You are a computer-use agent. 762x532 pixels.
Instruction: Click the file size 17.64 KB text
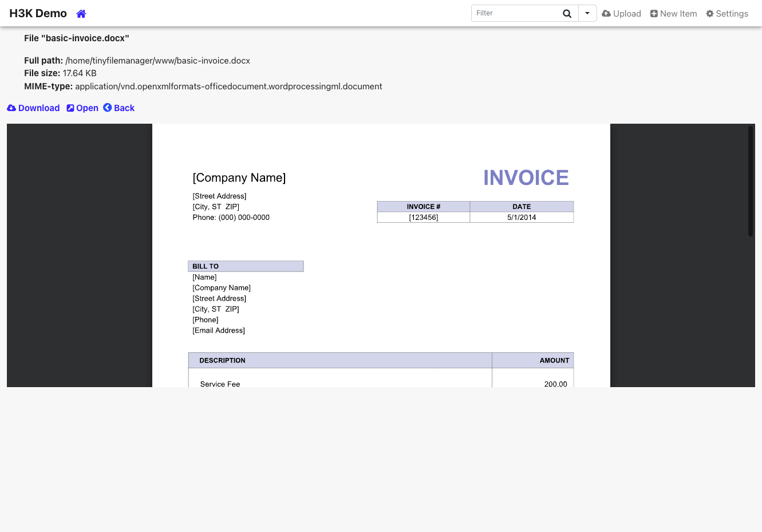(80, 73)
